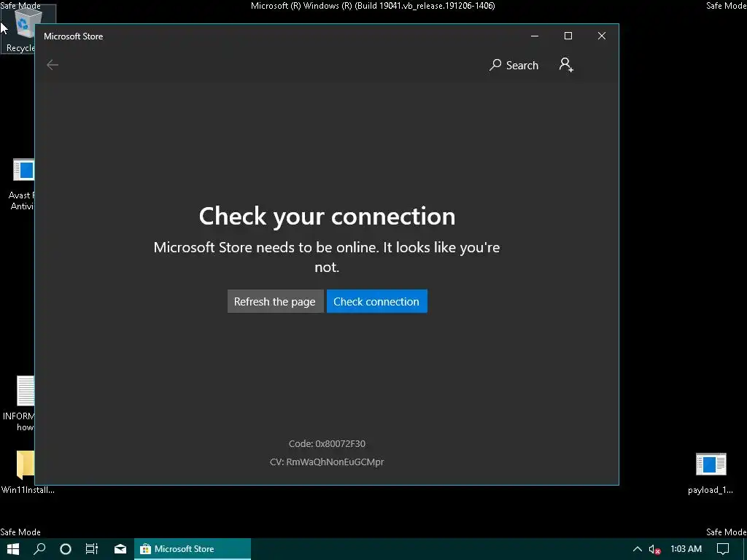Open taskbar search magnifier
The image size is (747, 560).
[x=39, y=549]
